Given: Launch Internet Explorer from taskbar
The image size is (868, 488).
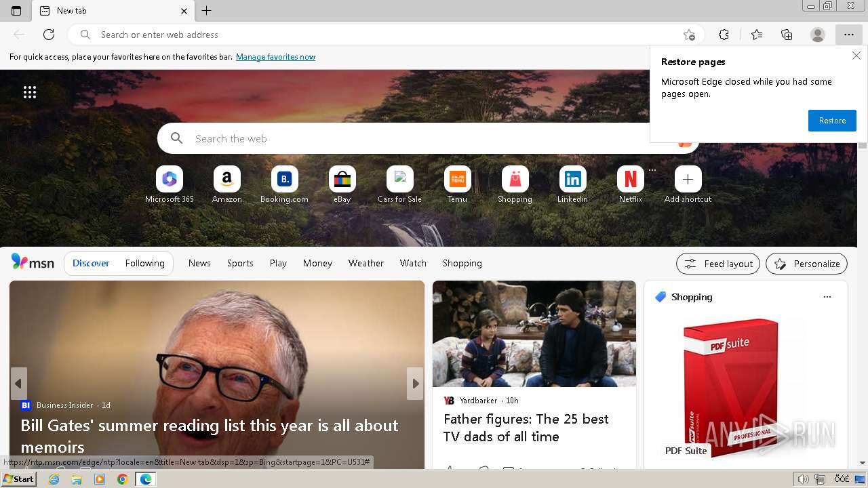Looking at the screenshot, I should [54, 479].
